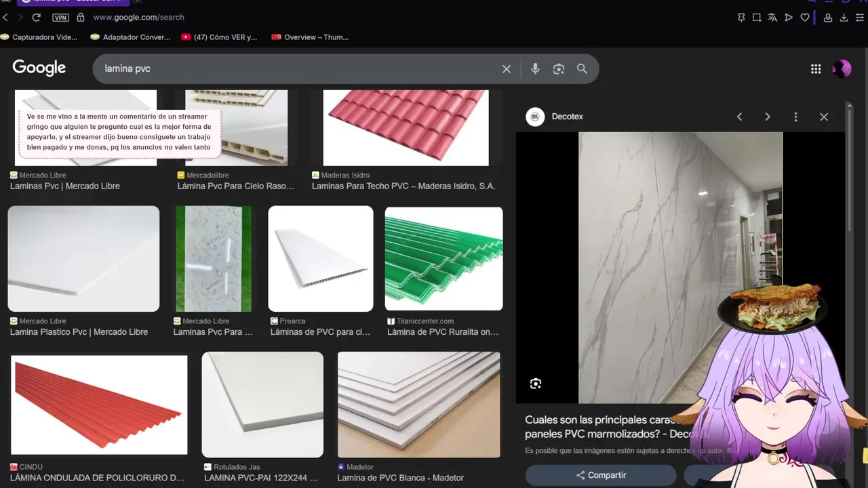Toggle the VPN badge in address bar
The height and width of the screenshot is (488, 868).
point(60,18)
